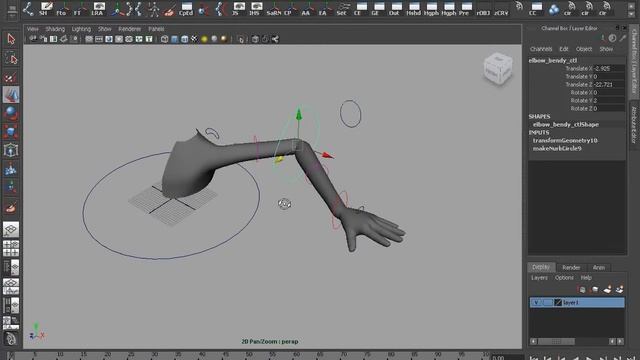The image size is (640, 360).
Task: Open the Show menu in Channel Box
Action: (606, 49)
